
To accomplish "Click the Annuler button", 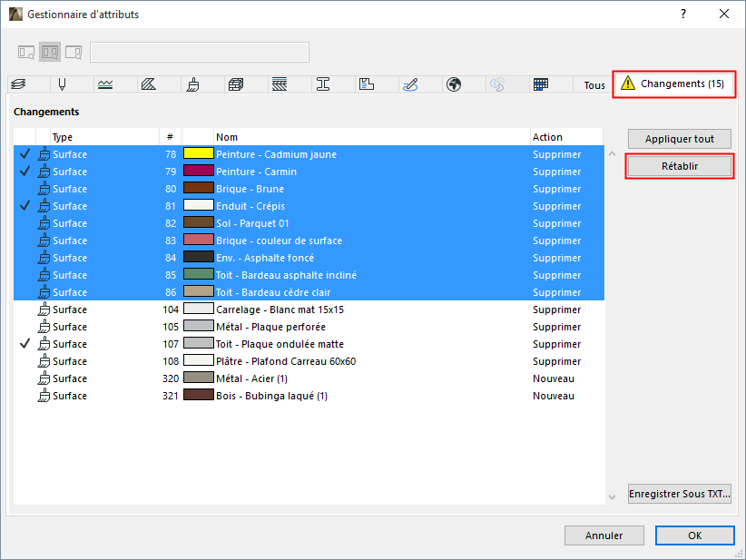I will click(x=604, y=535).
